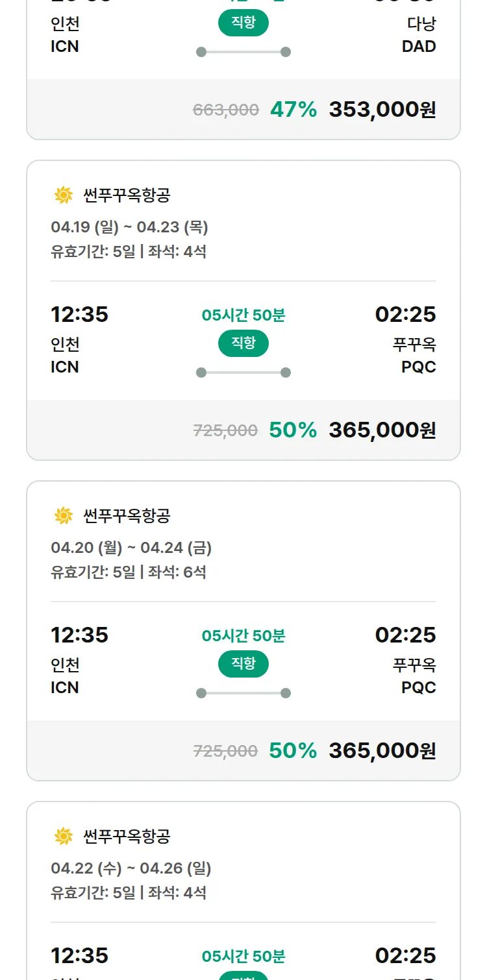The image size is (487, 980).
Task: Tap the 직항 badge on the 04.19 flight
Action: click(243, 343)
